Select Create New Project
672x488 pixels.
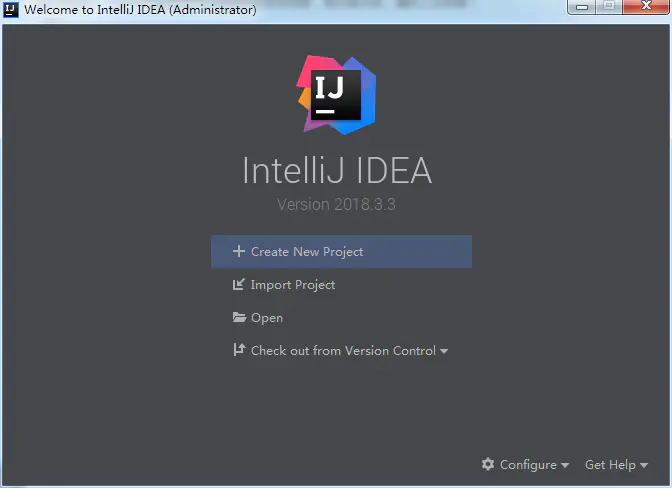tap(341, 251)
